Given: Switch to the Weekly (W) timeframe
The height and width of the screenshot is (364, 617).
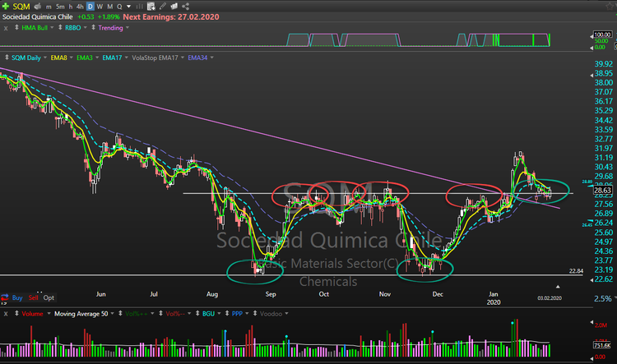Looking at the screenshot, I should (100, 5).
